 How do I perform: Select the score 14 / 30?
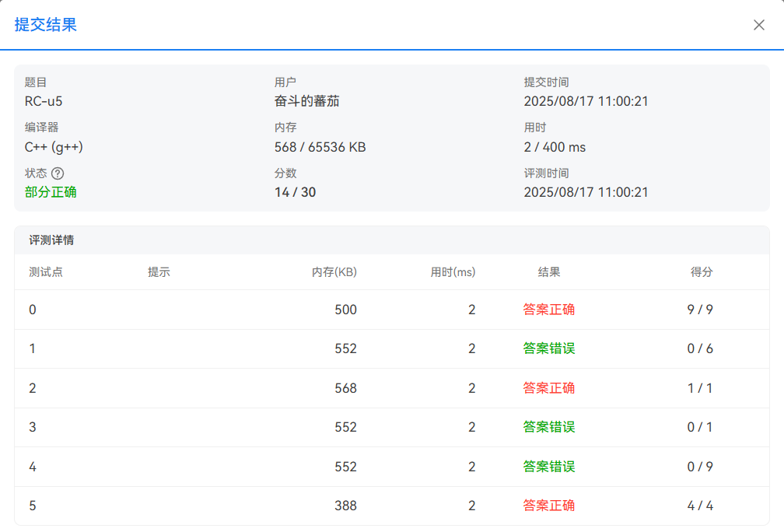[x=295, y=192]
